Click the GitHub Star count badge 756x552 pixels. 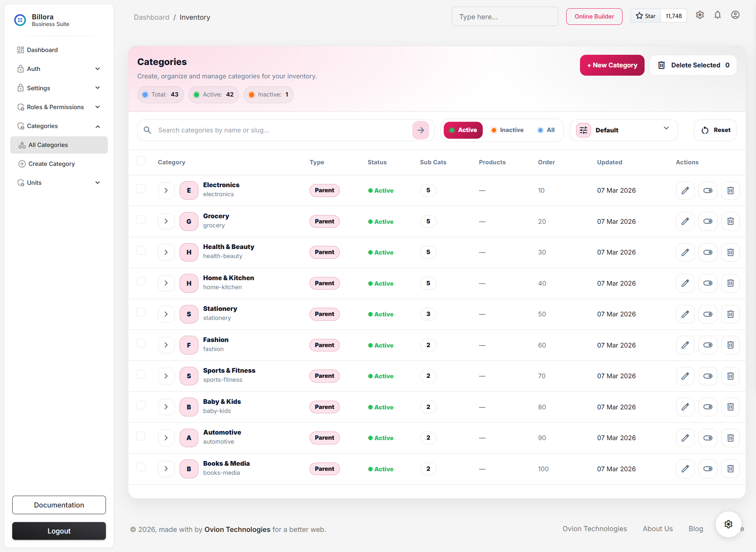674,16
